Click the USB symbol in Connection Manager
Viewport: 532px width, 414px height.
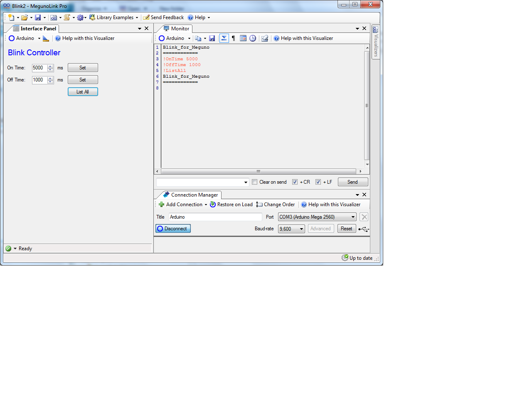364,229
